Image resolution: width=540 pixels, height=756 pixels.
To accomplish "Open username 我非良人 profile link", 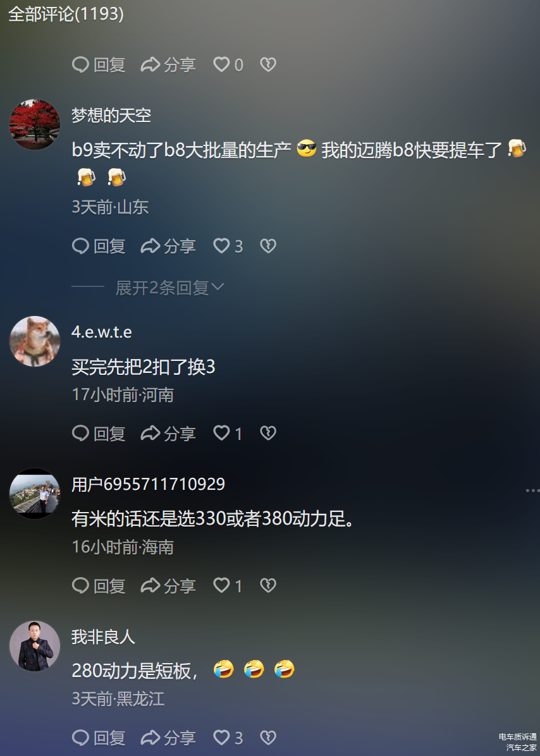I will [x=103, y=637].
